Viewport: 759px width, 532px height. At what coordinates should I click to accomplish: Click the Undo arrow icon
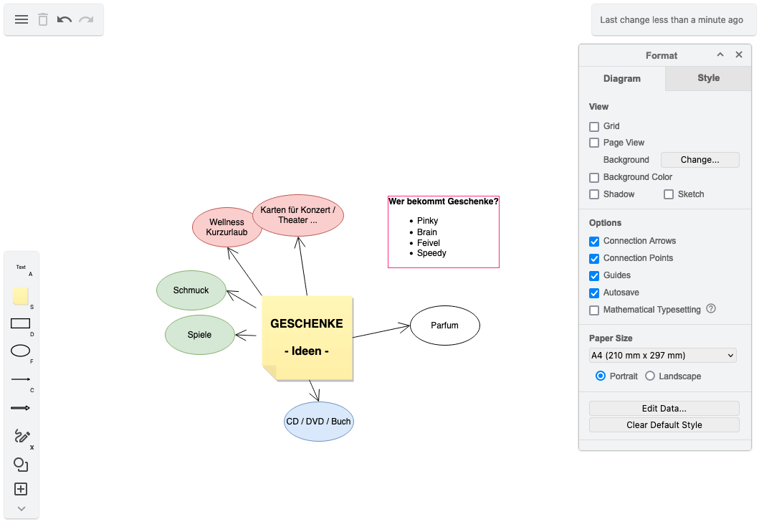[x=64, y=19]
